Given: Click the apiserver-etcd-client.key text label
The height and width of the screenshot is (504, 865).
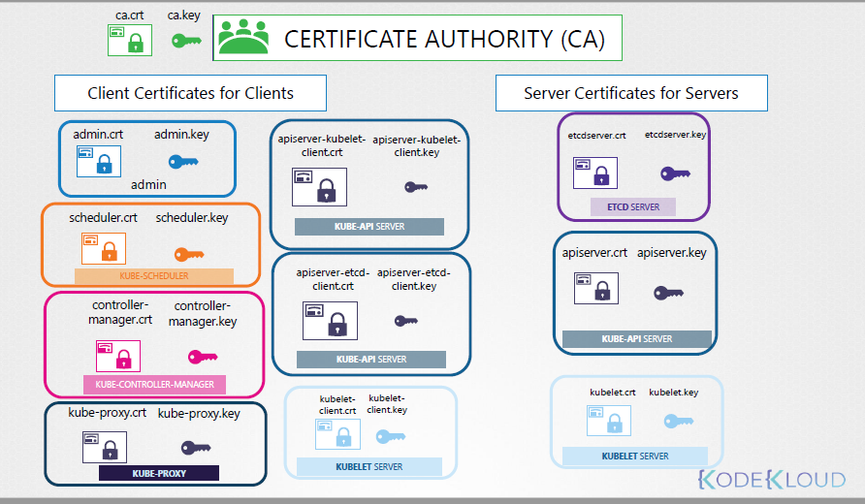Looking at the screenshot, I should [x=414, y=279].
